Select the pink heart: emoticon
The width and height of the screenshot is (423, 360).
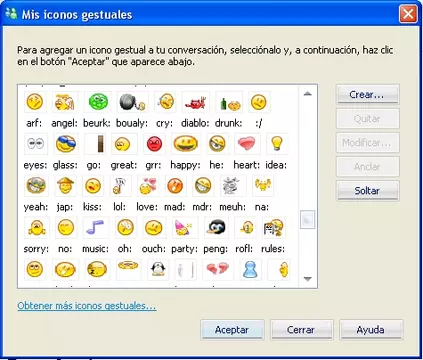(x=246, y=144)
